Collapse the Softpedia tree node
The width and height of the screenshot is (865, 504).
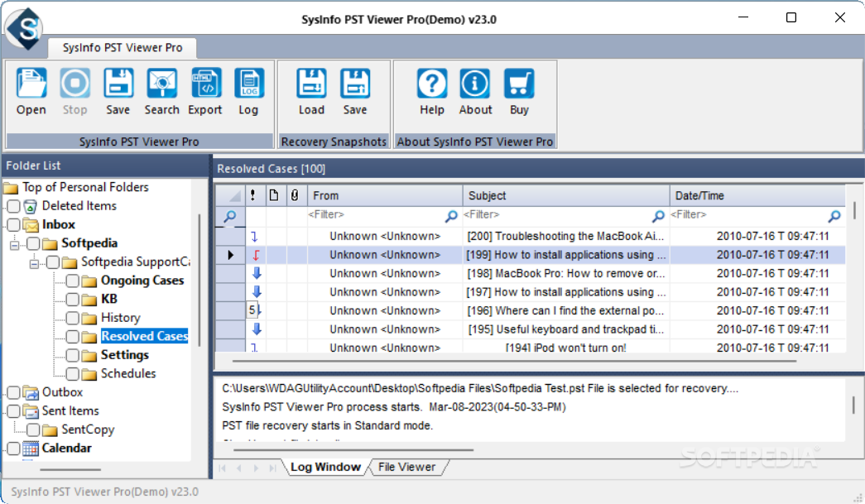point(14,245)
